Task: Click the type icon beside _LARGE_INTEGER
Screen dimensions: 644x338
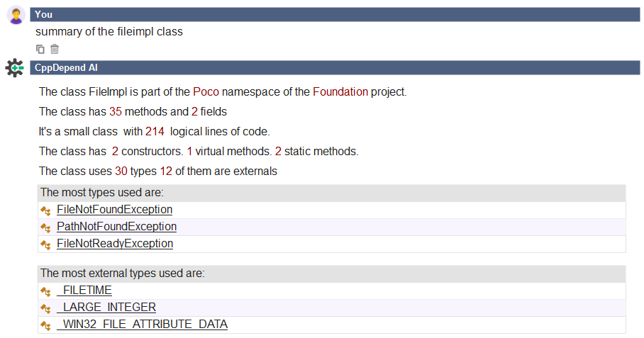Action: click(45, 308)
